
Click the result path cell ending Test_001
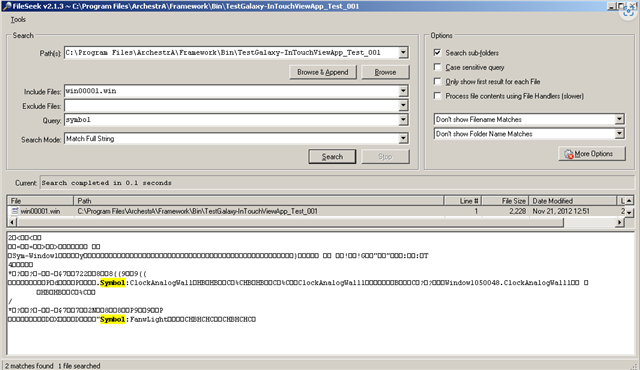pyautogui.click(x=198, y=211)
